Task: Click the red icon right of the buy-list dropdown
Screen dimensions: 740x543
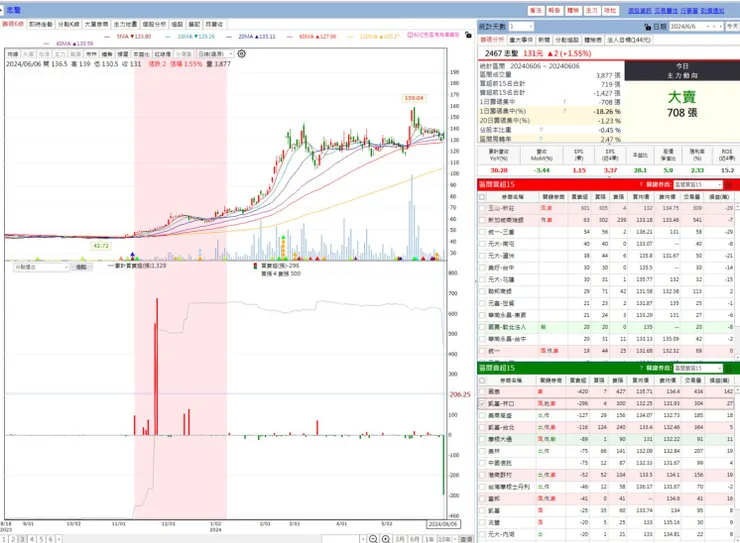Action: (x=729, y=184)
